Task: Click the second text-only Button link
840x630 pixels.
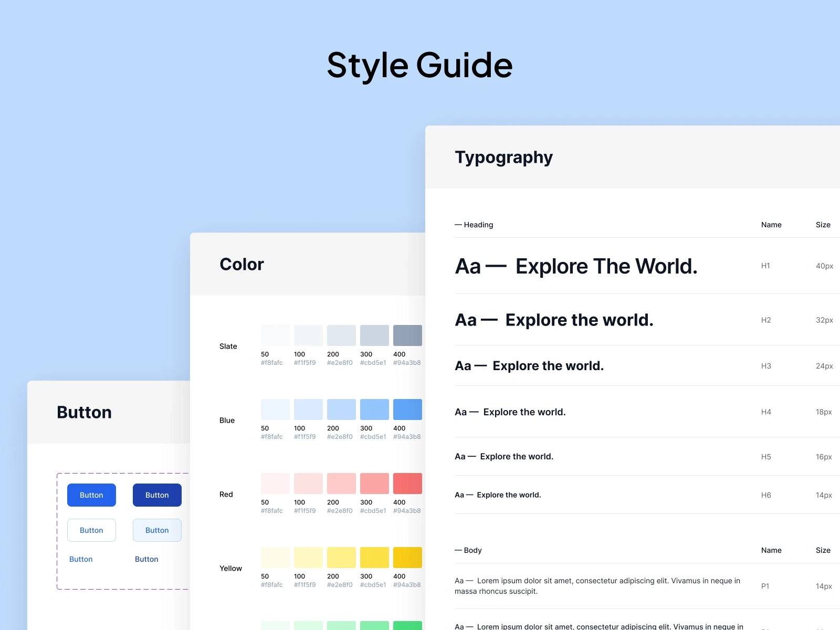Action: pos(146,559)
